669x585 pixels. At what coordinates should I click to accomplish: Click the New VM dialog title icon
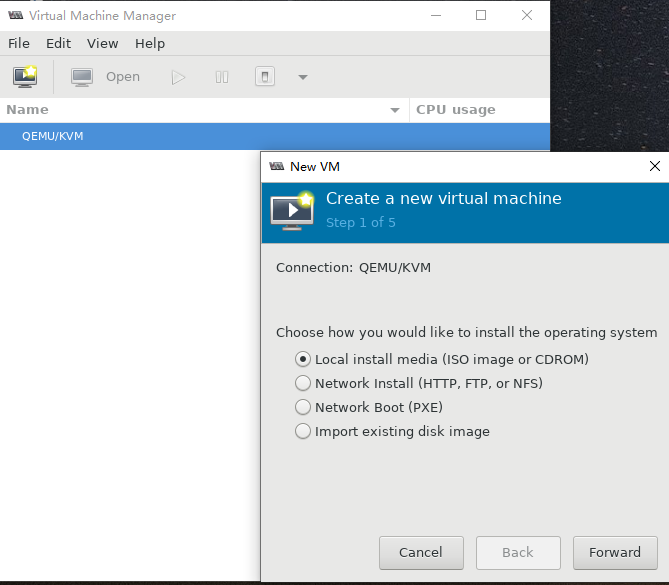pyautogui.click(x=277, y=166)
